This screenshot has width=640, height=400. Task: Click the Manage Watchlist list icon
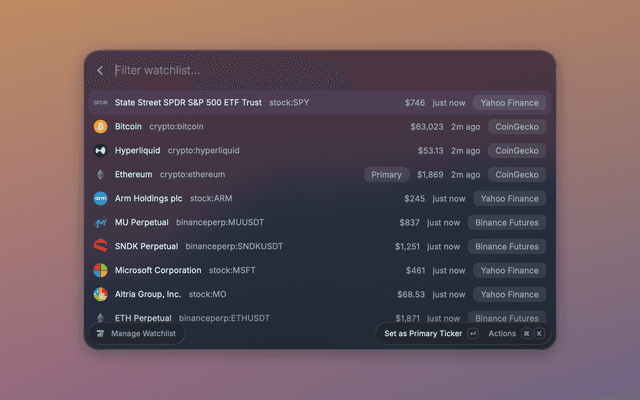(x=100, y=333)
